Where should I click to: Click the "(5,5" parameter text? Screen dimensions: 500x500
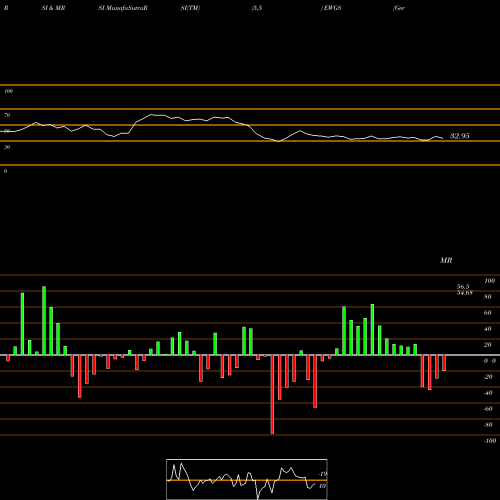point(257,8)
